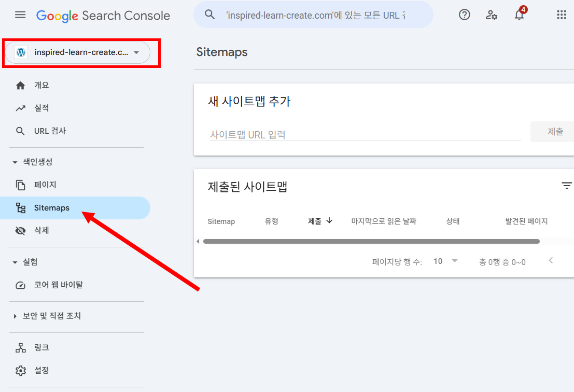Sort by 유형 column header
The image size is (574, 392).
click(271, 221)
